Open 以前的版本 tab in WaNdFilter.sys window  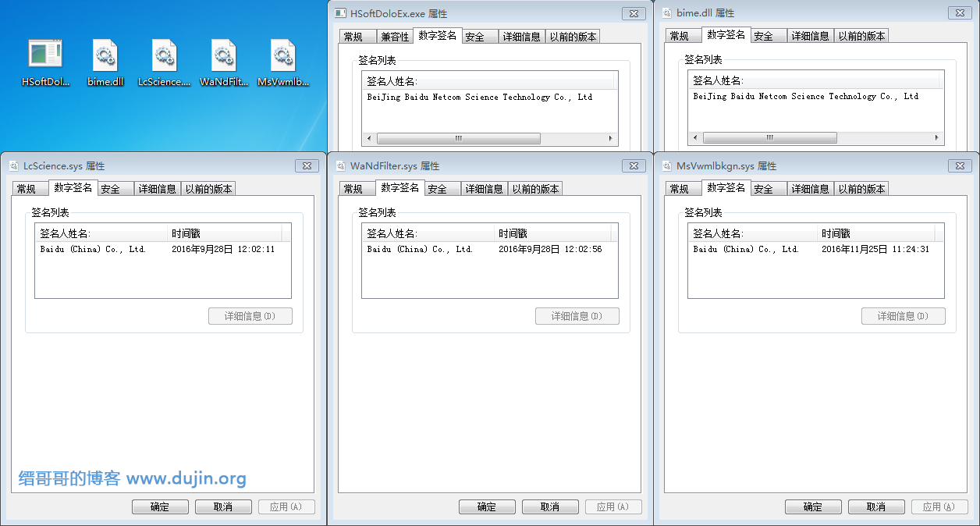[x=534, y=189]
